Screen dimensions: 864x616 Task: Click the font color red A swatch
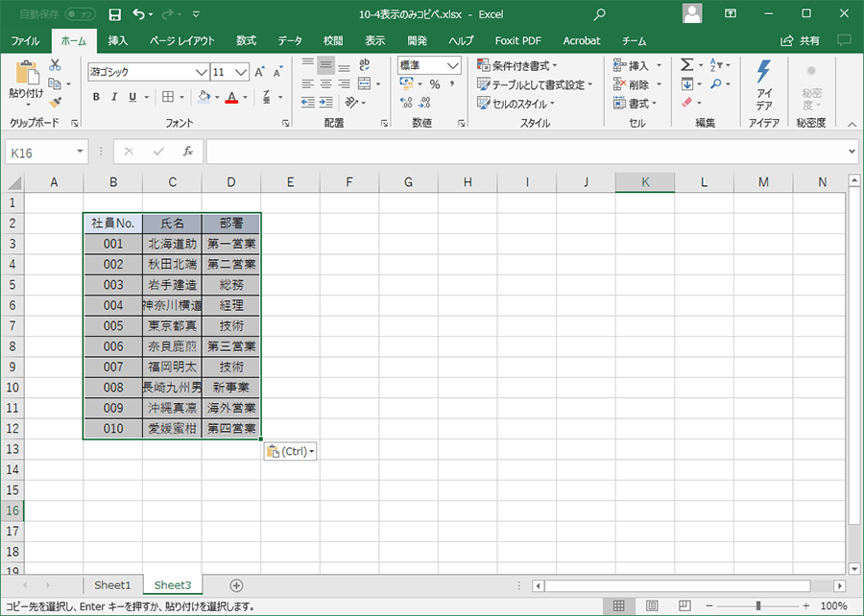click(232, 97)
